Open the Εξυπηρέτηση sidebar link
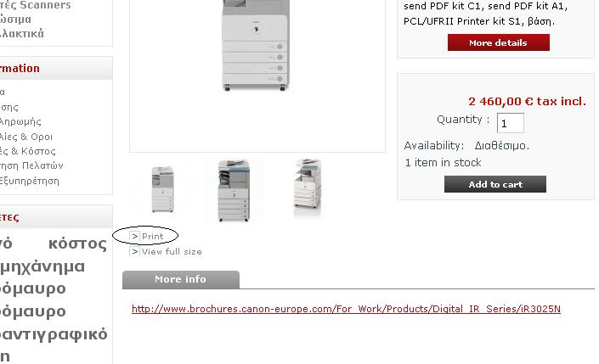The image size is (599, 364). tap(30, 181)
